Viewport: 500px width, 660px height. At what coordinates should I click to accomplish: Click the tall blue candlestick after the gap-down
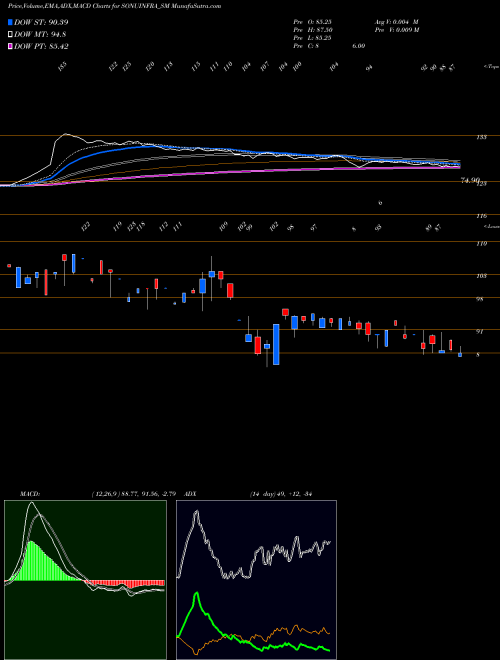pos(276,344)
